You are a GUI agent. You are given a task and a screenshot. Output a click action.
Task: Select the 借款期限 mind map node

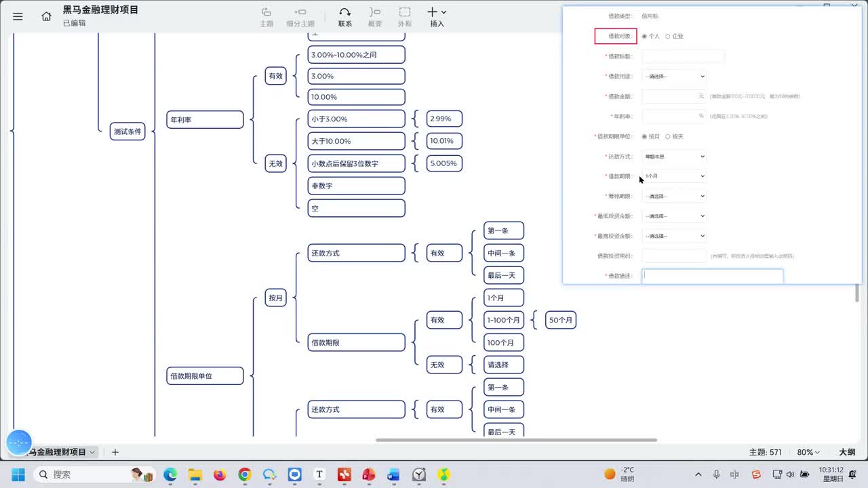pyautogui.click(x=356, y=342)
